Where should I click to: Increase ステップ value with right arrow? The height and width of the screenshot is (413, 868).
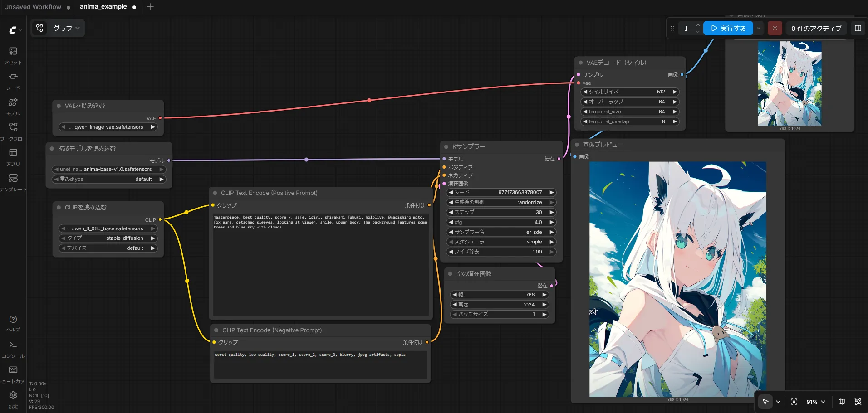(x=552, y=212)
